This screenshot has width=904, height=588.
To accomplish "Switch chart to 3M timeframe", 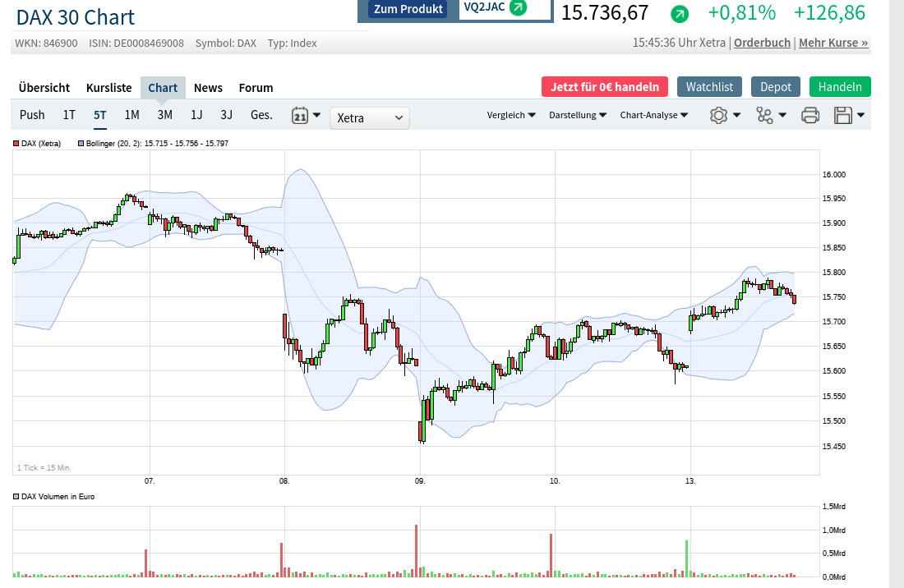I will pos(165,115).
